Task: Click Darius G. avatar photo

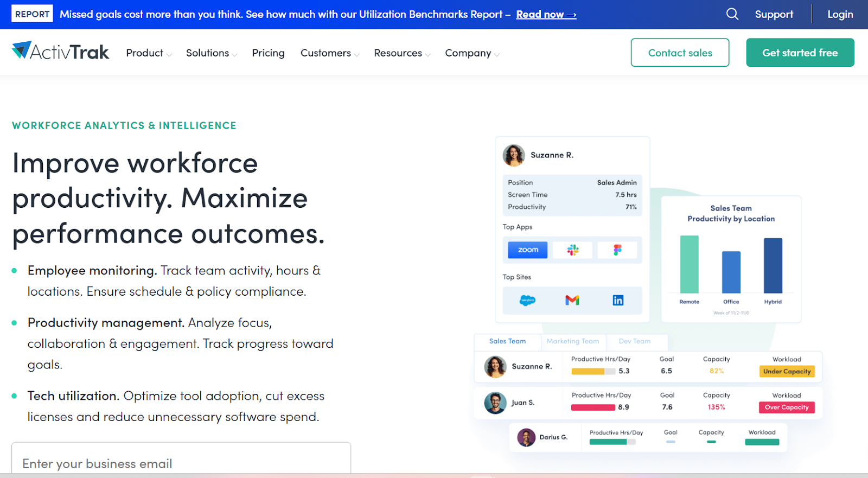Action: 526,437
